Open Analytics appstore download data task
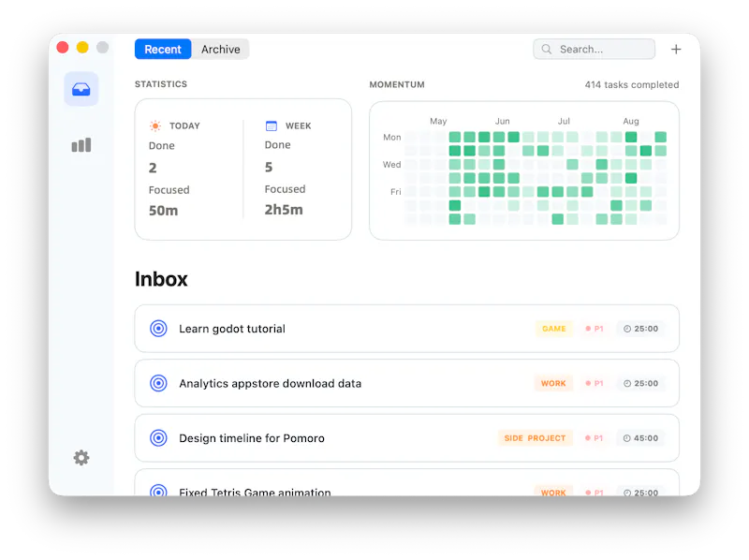Screen dimensions: 749x560 pos(407,383)
